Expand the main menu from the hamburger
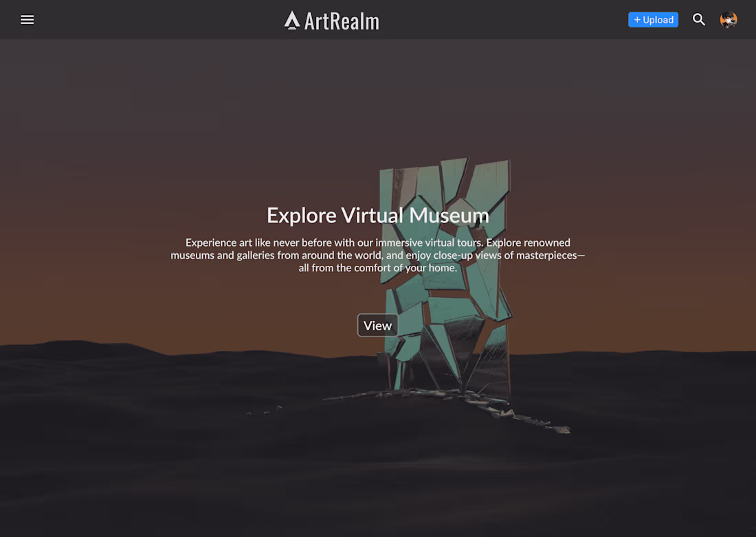 27,19
